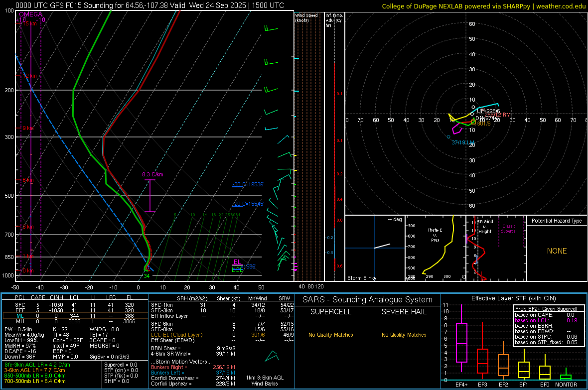Click the Storm Slinky panel label
588x390 pixels.
coord(361,278)
